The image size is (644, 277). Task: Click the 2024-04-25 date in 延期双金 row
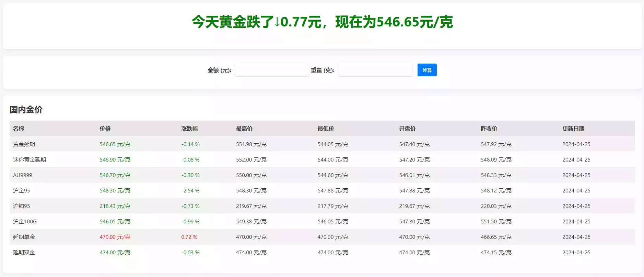(576, 252)
